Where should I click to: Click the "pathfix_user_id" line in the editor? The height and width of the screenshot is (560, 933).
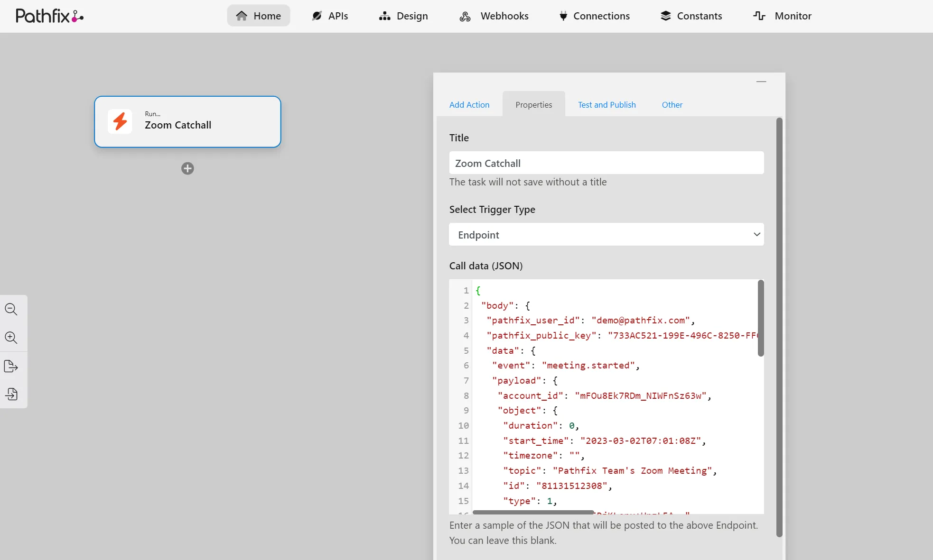click(x=591, y=321)
